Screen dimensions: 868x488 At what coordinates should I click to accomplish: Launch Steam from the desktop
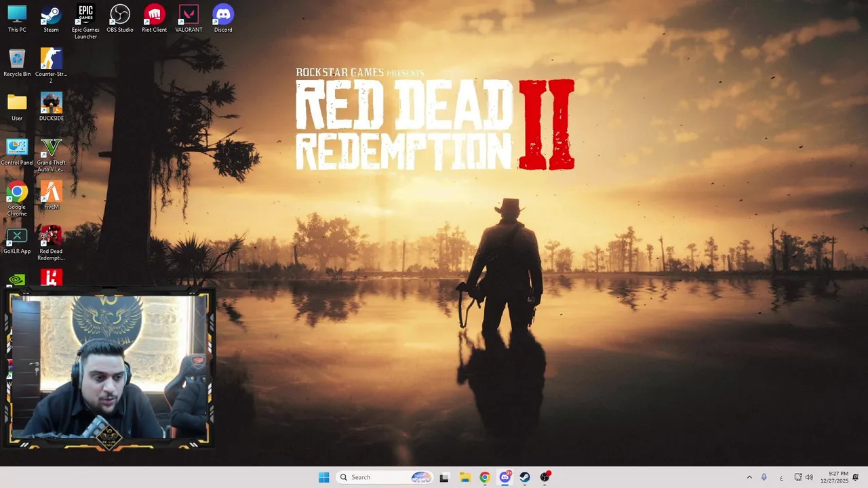point(51,18)
